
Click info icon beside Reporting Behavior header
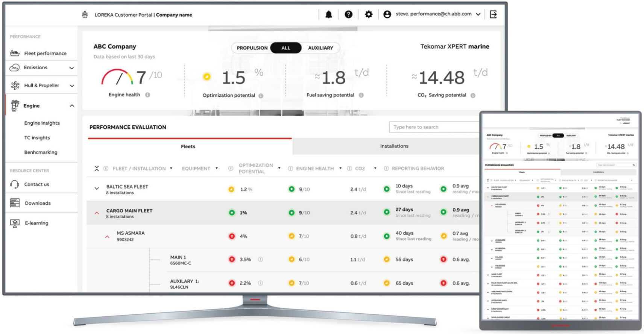(x=386, y=168)
